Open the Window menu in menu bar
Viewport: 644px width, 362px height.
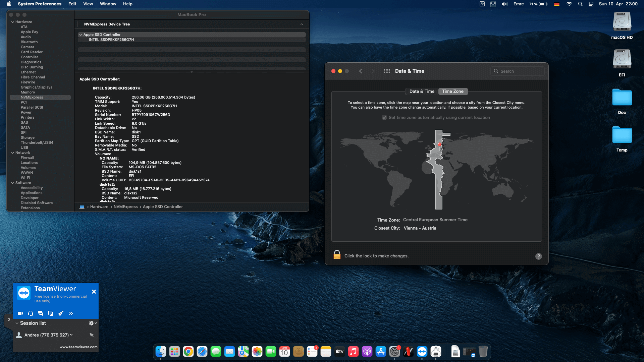point(108,4)
